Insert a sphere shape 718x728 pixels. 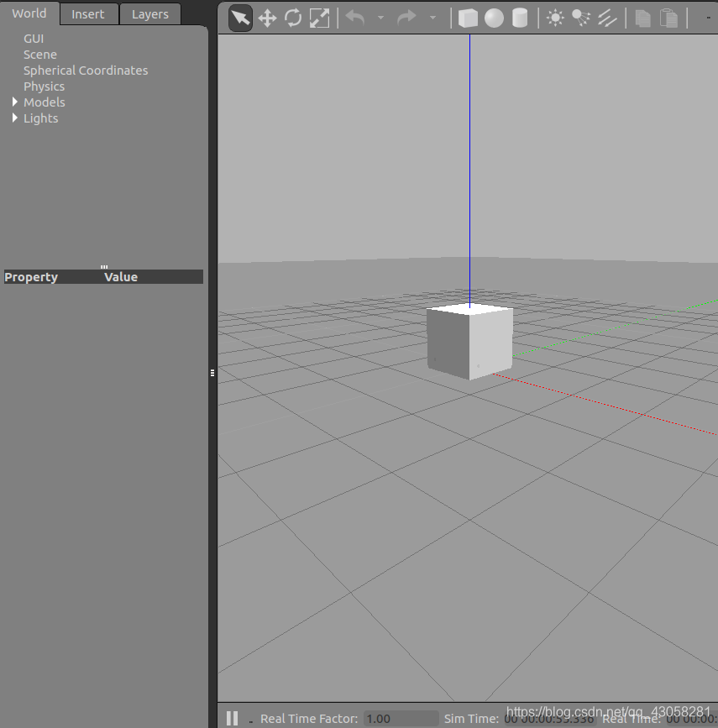click(494, 18)
